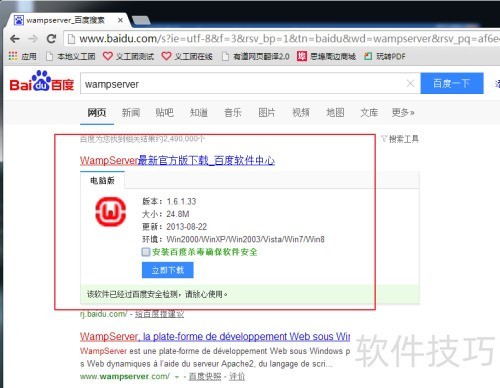Switch to the 文库 tab
This screenshot has height=388, width=500.
pos(369,113)
